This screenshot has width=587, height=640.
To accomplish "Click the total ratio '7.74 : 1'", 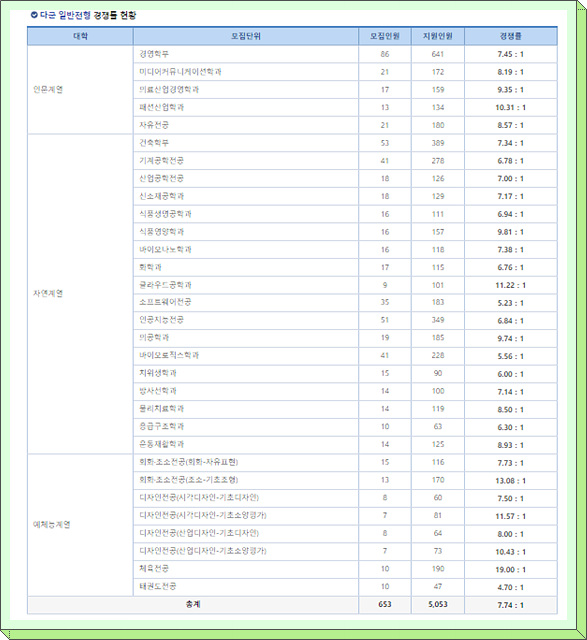I will [510, 605].
